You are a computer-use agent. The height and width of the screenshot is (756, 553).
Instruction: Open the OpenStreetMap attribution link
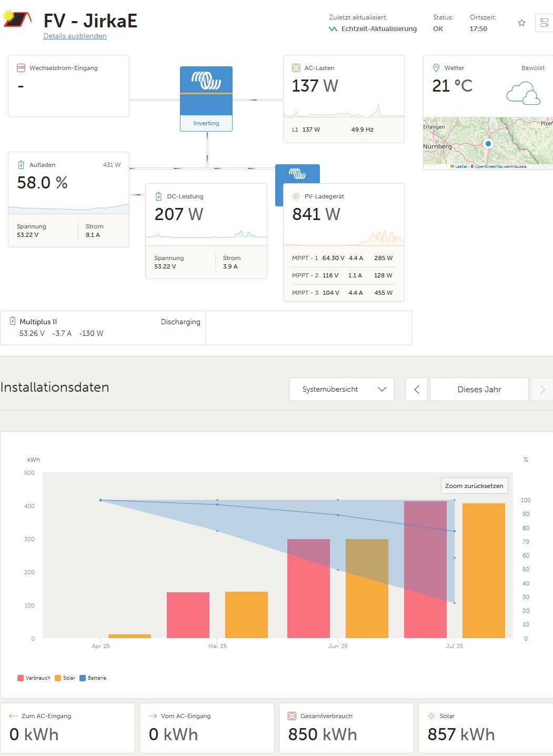coord(488,166)
